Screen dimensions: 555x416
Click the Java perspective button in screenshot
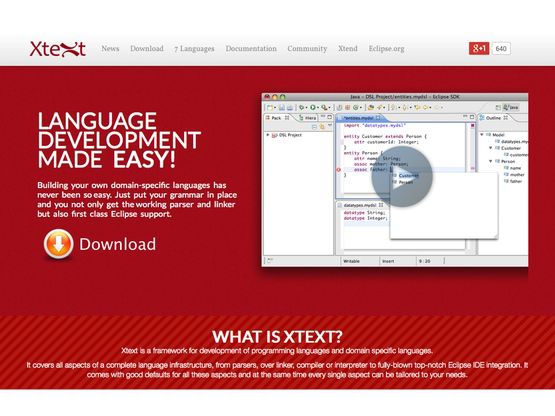tap(511, 107)
